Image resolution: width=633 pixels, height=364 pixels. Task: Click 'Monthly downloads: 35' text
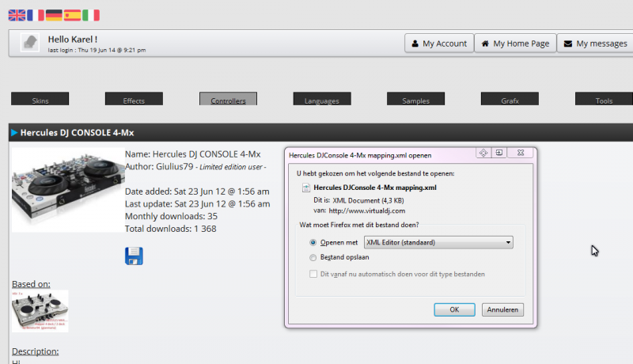click(171, 216)
